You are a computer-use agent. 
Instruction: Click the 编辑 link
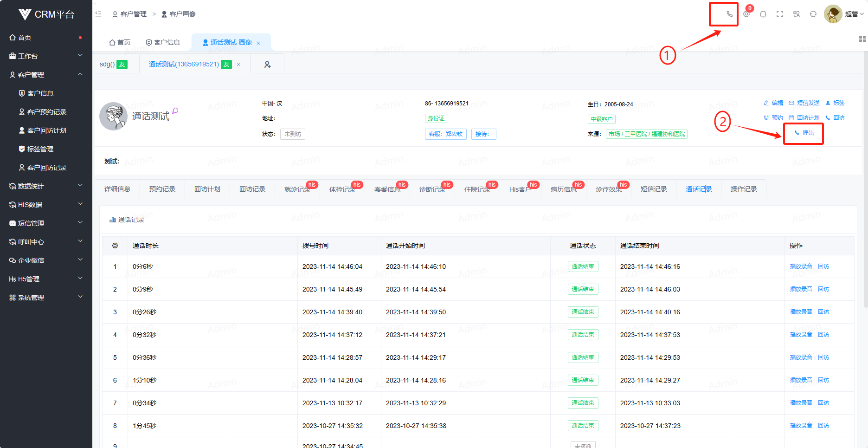[x=773, y=103]
